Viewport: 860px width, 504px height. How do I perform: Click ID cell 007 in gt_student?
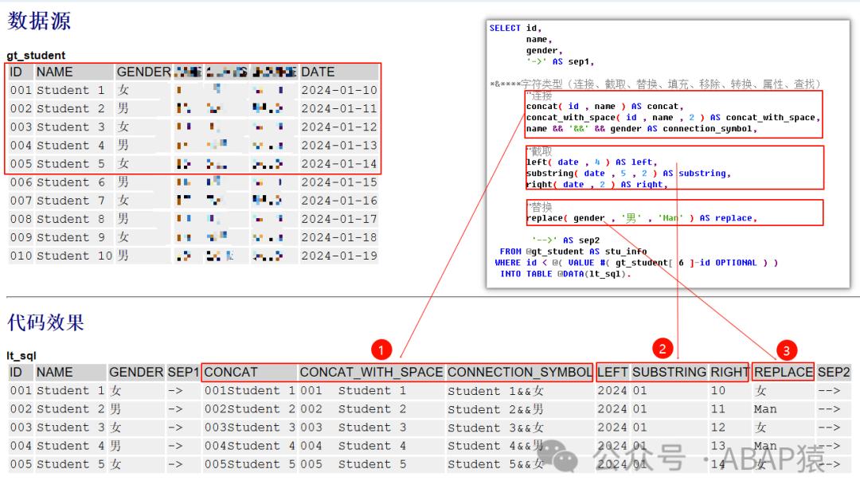tap(21, 201)
